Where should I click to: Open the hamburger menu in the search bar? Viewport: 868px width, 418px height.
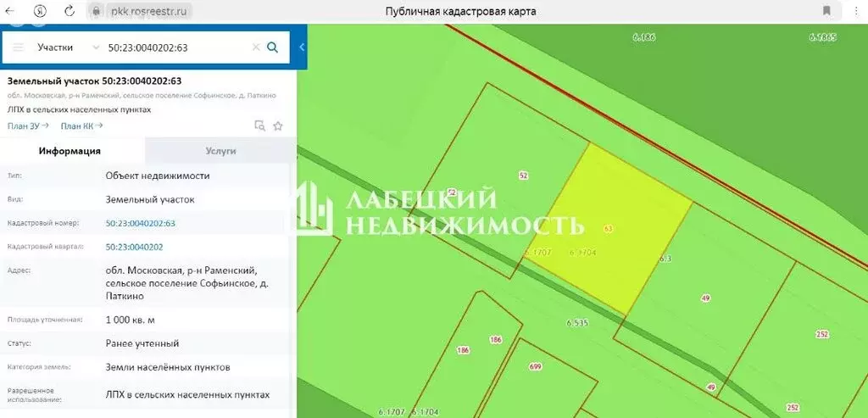point(19,47)
